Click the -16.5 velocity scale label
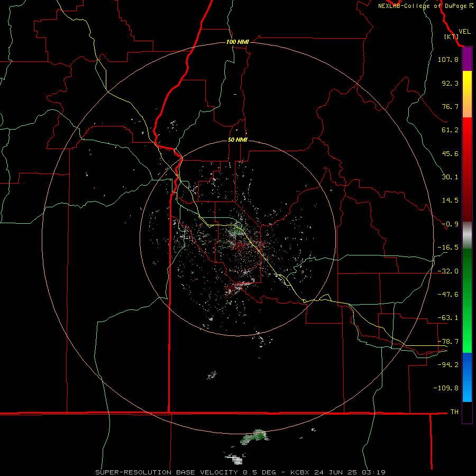The width and height of the screenshot is (476, 476). click(x=448, y=248)
